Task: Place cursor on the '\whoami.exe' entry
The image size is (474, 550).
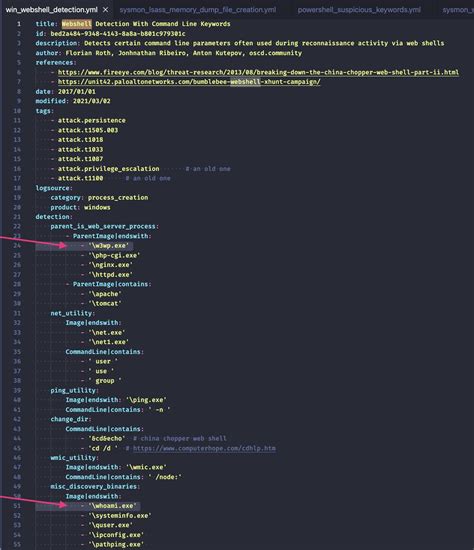Action: point(112,506)
